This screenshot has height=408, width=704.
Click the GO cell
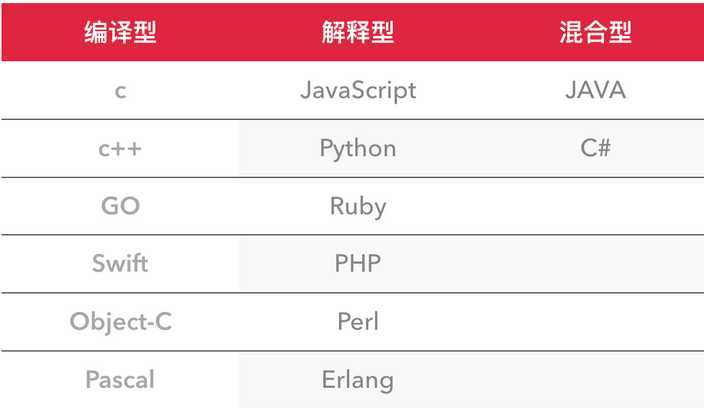pyautogui.click(x=120, y=207)
